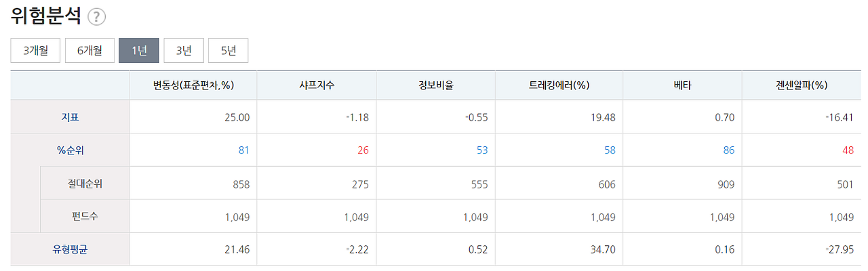
Task: Click the 유형평균 value 34.70
Action: click(x=603, y=249)
